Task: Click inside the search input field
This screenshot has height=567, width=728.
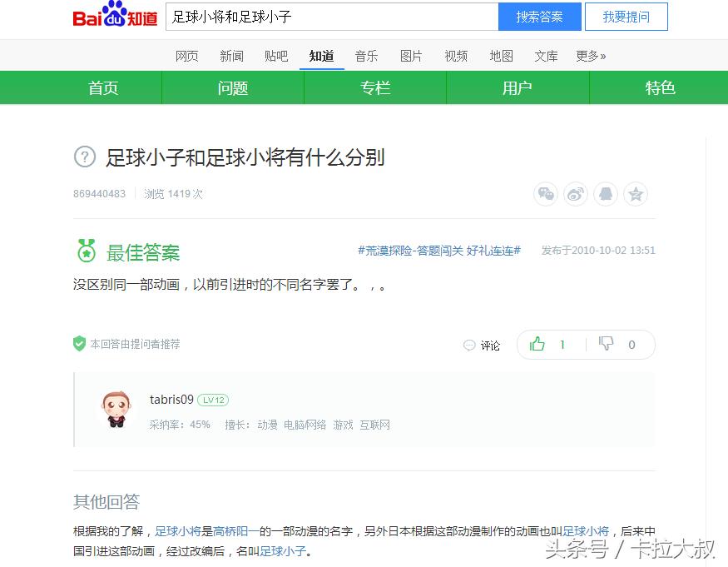Action: [333, 17]
